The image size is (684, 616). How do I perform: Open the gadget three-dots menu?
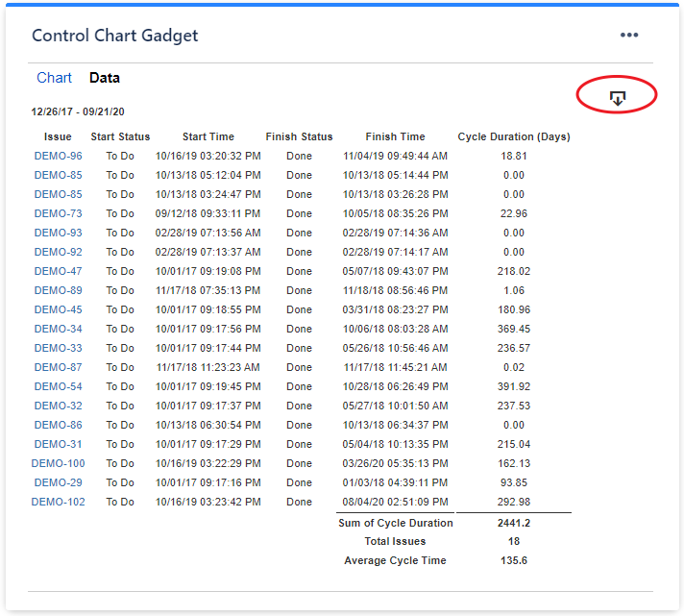pos(629,35)
